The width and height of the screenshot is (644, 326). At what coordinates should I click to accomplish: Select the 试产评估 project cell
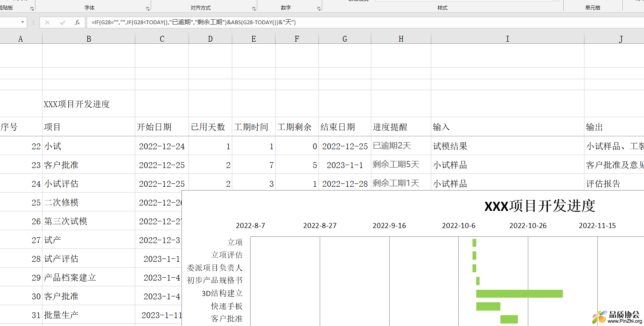(89, 258)
